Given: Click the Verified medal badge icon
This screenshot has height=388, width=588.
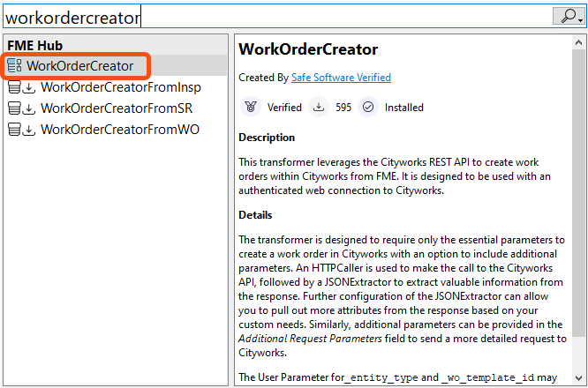Looking at the screenshot, I should coord(251,107).
